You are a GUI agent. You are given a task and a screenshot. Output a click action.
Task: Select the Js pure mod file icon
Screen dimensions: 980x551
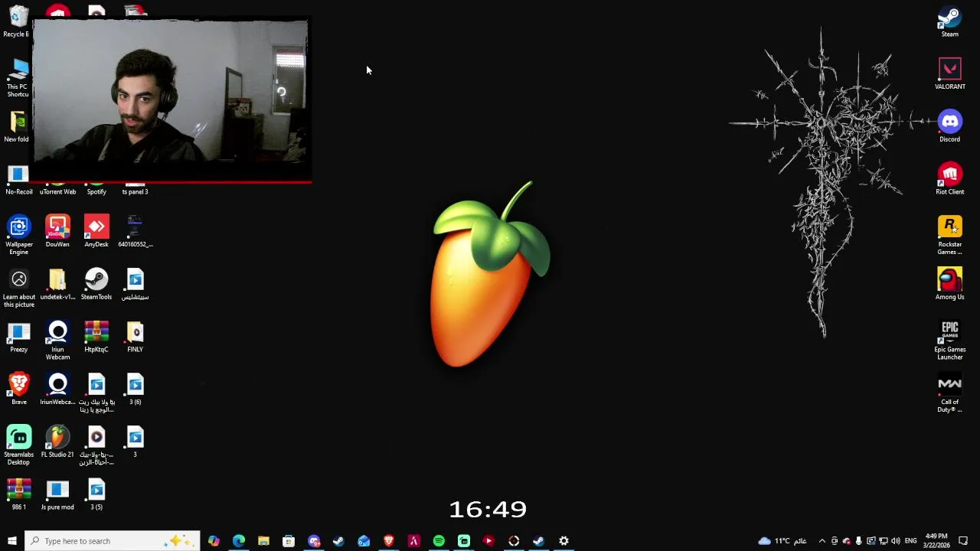(57, 494)
